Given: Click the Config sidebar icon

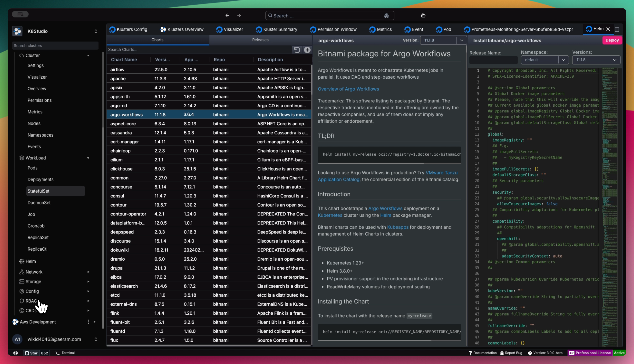Looking at the screenshot, I should [22, 291].
